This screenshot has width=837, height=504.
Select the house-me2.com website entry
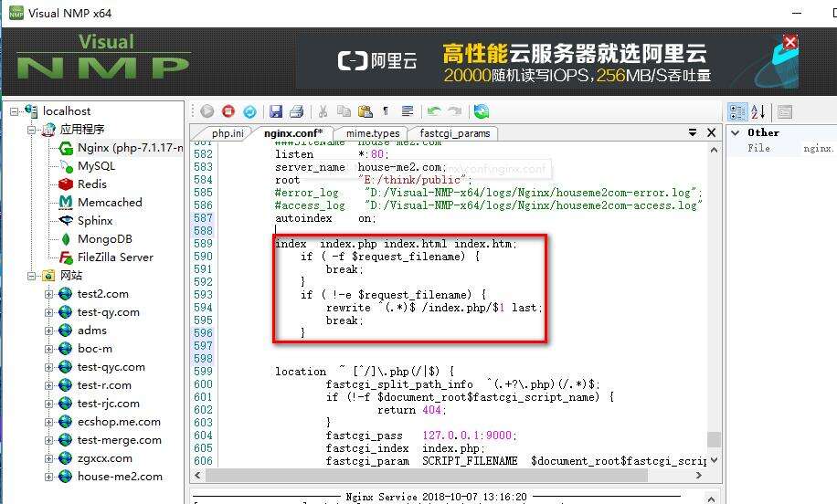pos(120,477)
